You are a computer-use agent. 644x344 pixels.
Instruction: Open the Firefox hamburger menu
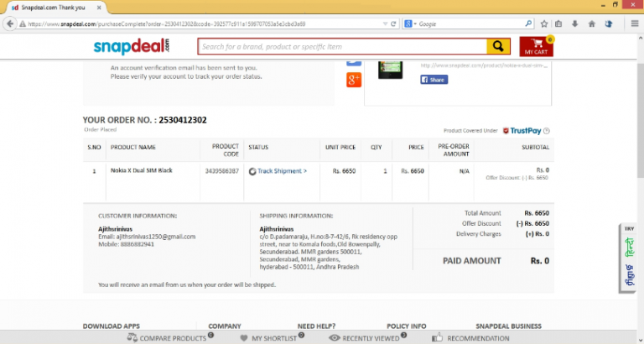click(x=635, y=23)
